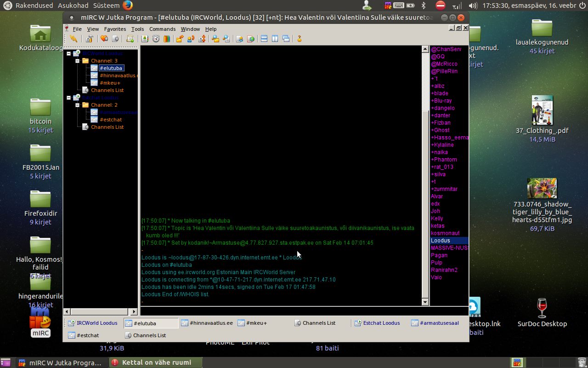Click the message input box under chat

coord(304,311)
